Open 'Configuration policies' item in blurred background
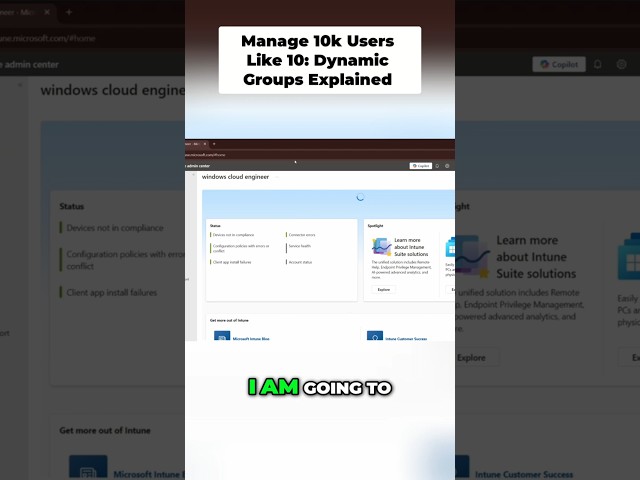The height and width of the screenshot is (480, 640). pos(125,260)
